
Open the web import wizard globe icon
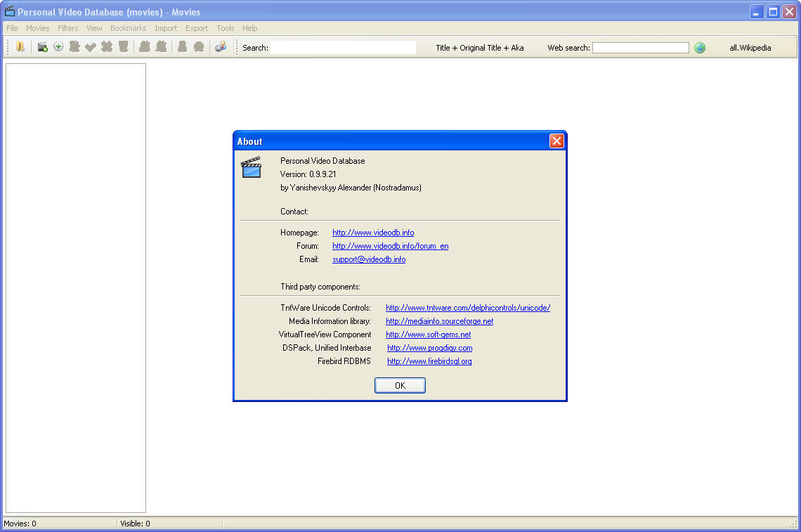221,47
